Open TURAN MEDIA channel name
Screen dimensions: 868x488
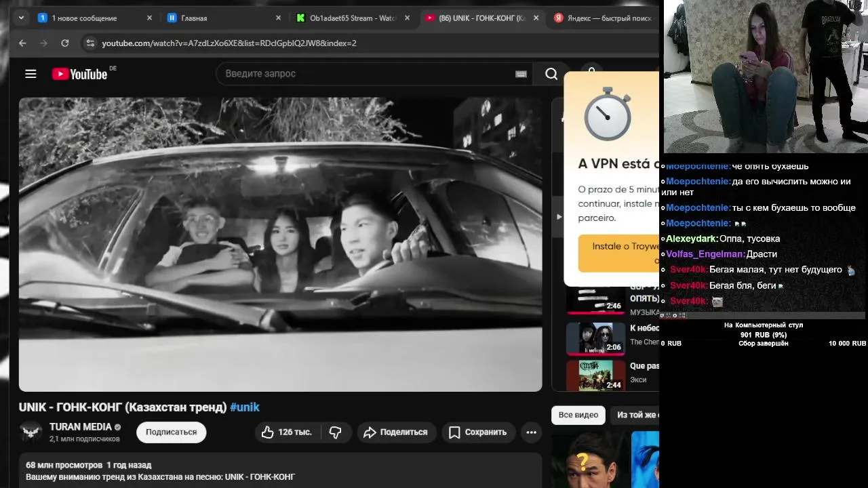click(x=80, y=427)
